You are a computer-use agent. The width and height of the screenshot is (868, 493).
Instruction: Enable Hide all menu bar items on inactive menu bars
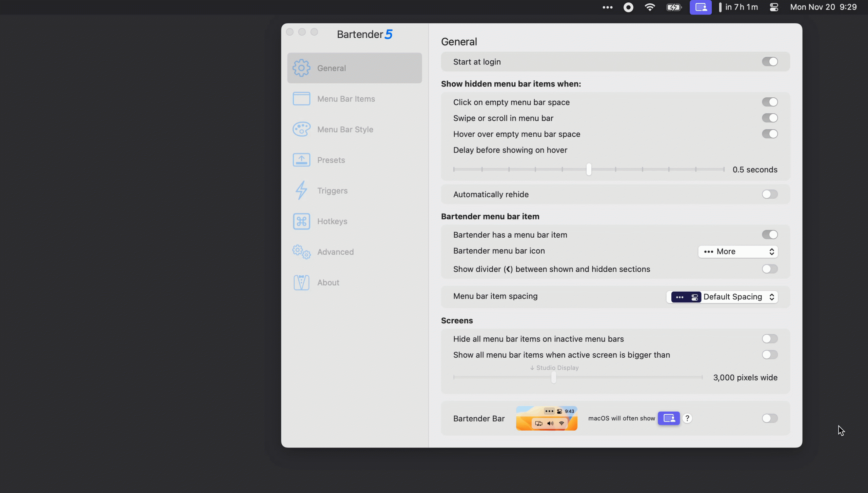(x=769, y=338)
